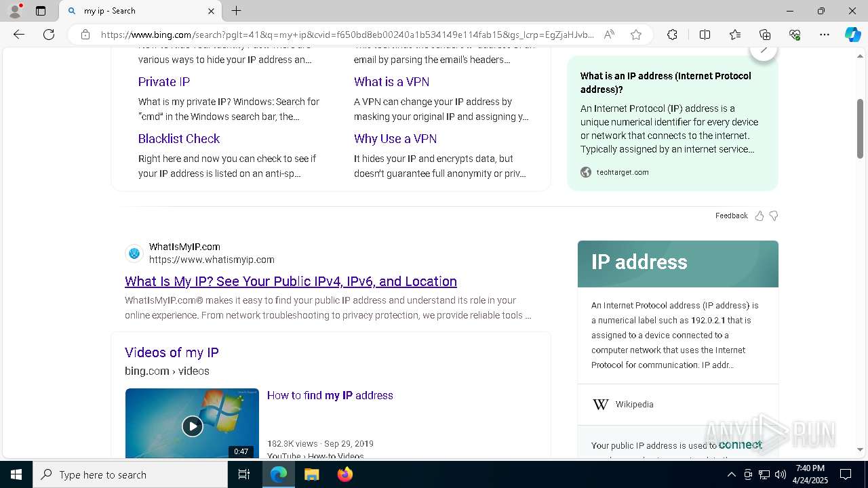Image resolution: width=868 pixels, height=488 pixels.
Task: Activate Read aloud icon in address bar
Action: (x=609, y=35)
